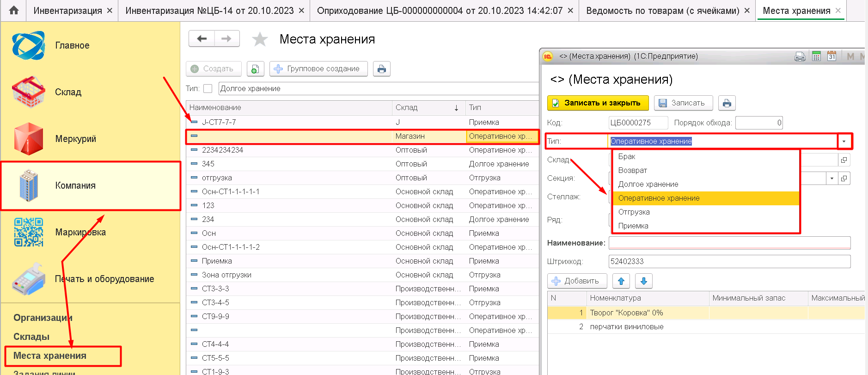Open the Склад basket icon

(29, 92)
